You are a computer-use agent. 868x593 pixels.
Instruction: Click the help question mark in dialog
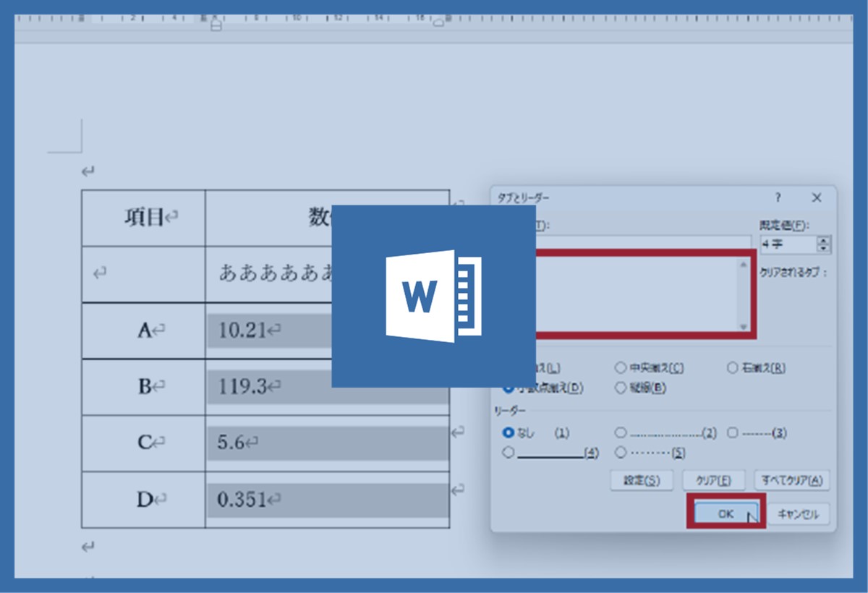tap(778, 197)
